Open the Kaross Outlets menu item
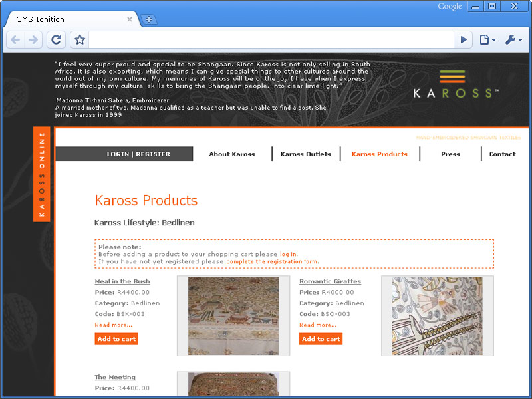Viewport: 532px width, 399px height. [x=305, y=154]
